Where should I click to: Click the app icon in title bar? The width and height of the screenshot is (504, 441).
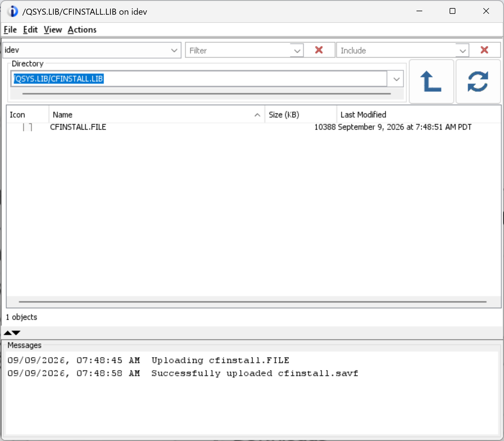[12, 12]
